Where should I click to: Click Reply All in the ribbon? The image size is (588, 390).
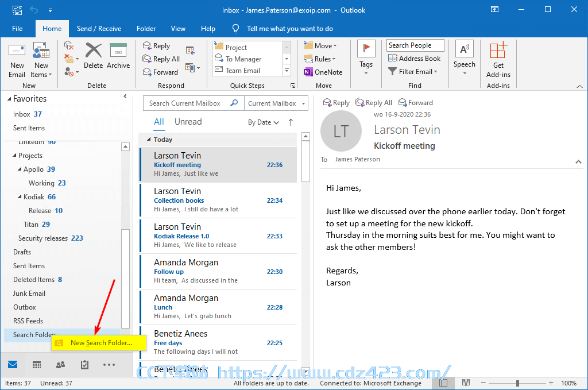click(161, 59)
